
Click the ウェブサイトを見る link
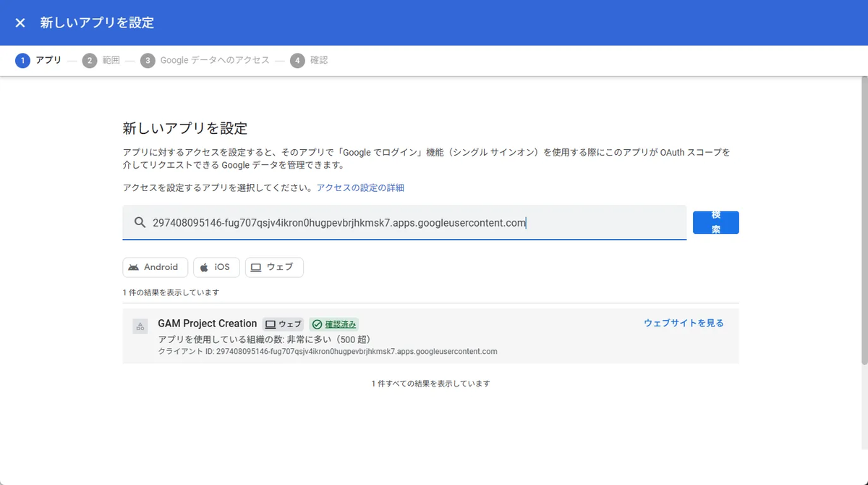(684, 323)
